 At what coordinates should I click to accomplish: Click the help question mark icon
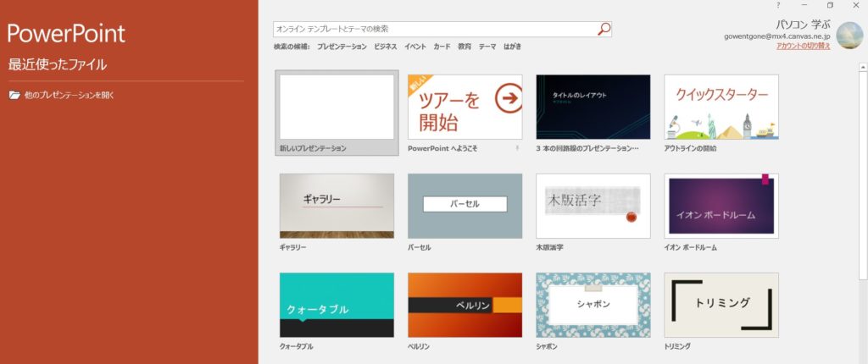pyautogui.click(x=778, y=5)
